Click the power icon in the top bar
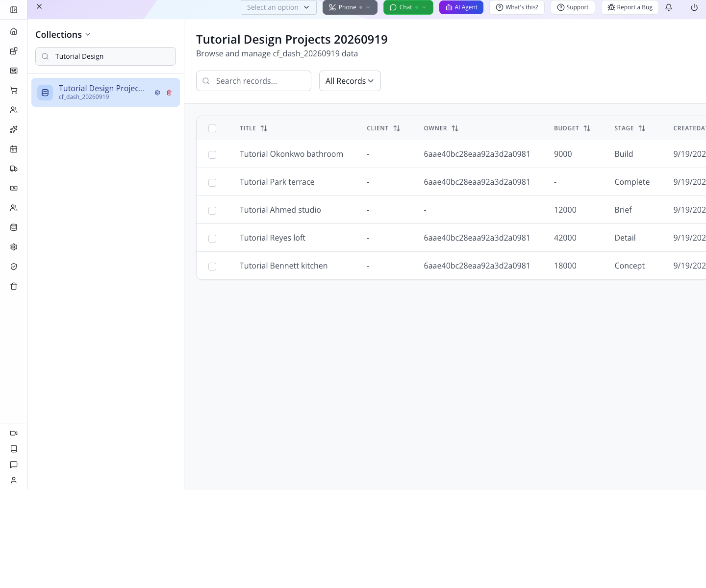 [694, 7]
